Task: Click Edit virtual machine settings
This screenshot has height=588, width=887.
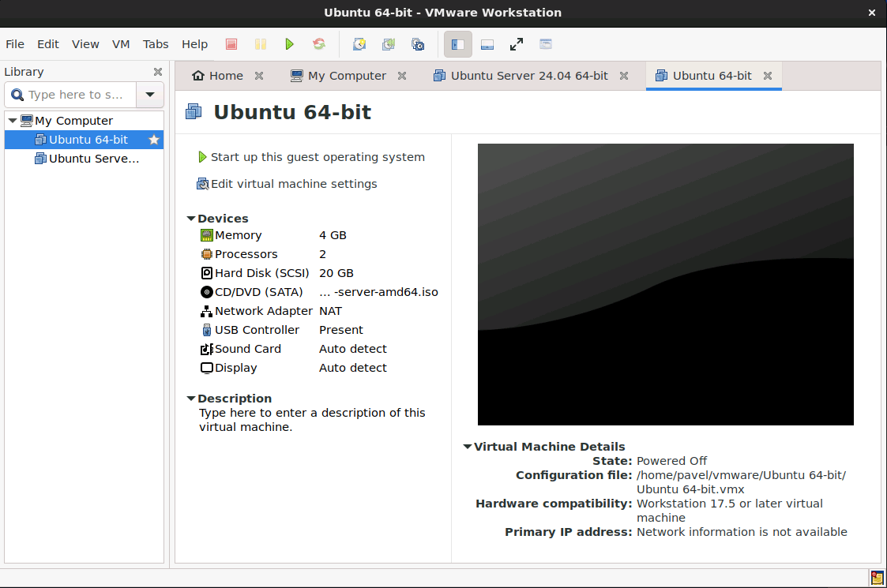Action: tap(293, 184)
